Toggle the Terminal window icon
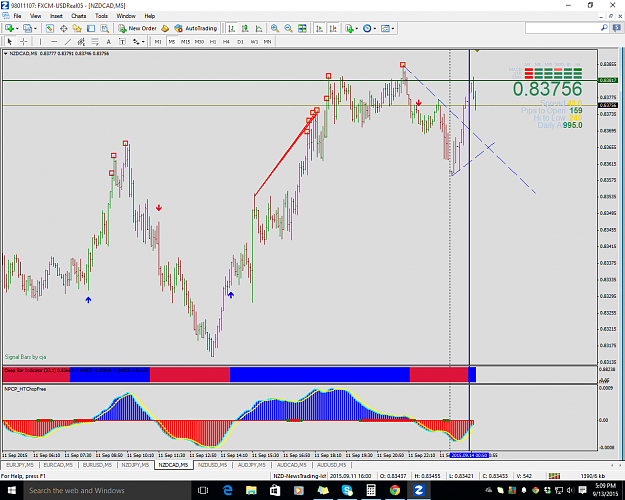Viewport: 625px width, 500px height. (91, 28)
